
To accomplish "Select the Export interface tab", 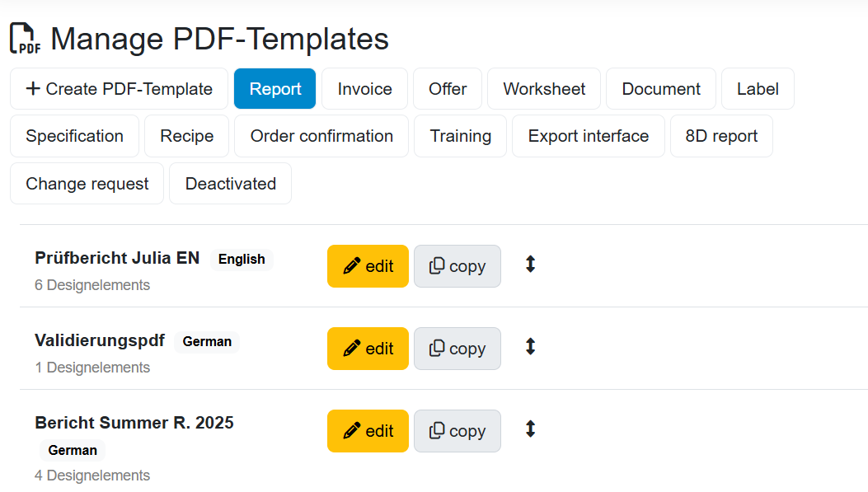I will pos(589,136).
